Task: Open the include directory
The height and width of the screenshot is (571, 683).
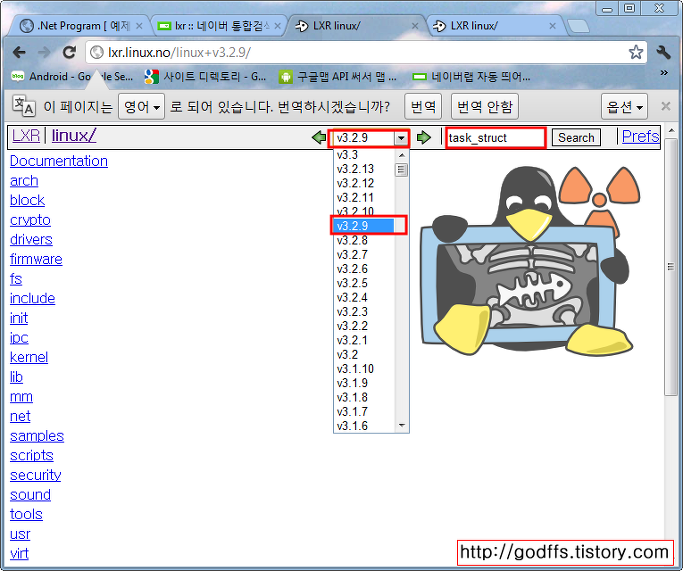Action: pos(33,298)
